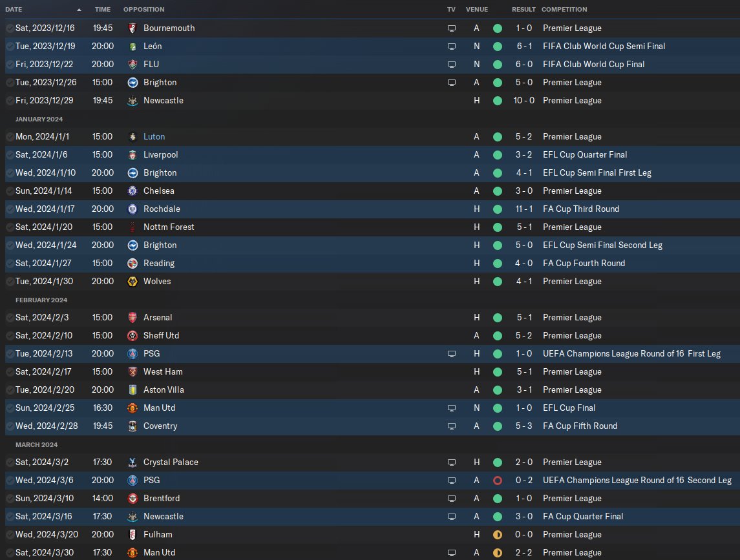Click the orange draw indicator on Fulham row

498,535
